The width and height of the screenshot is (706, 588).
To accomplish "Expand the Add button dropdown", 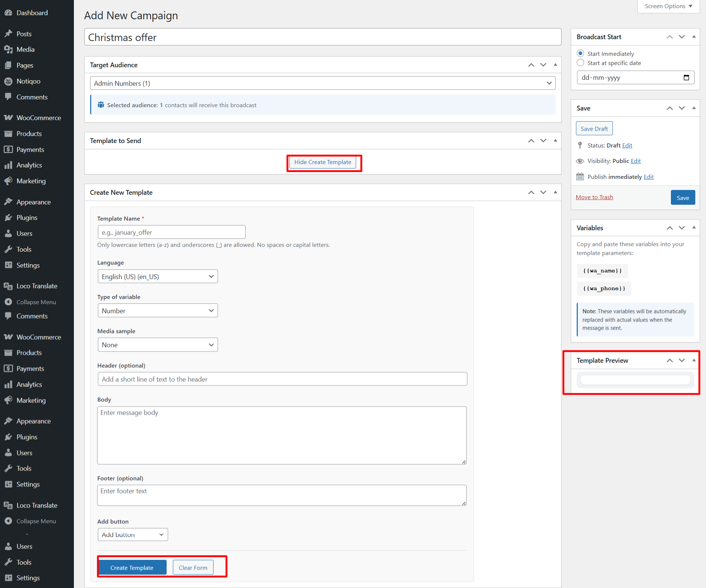I will [x=132, y=534].
